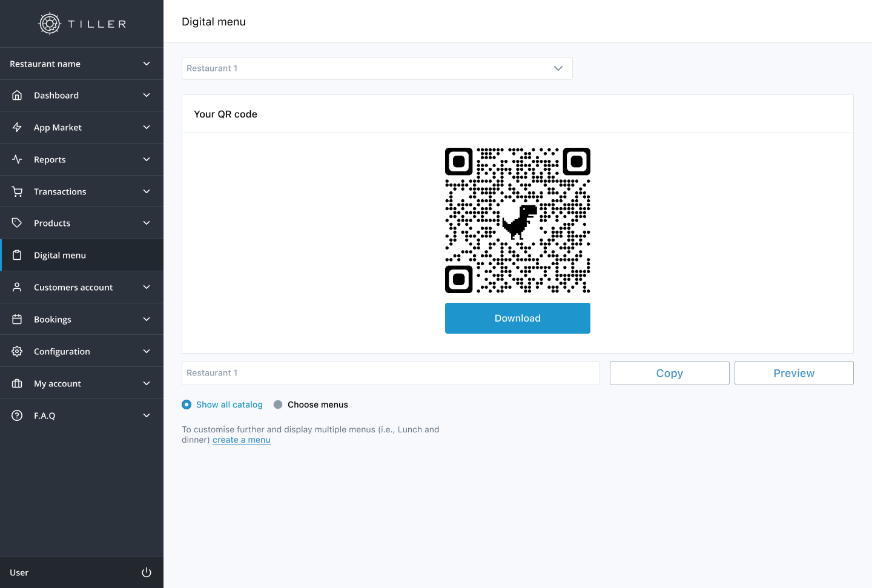
Task: Select the Show all catalog radio button
Action: (x=187, y=405)
